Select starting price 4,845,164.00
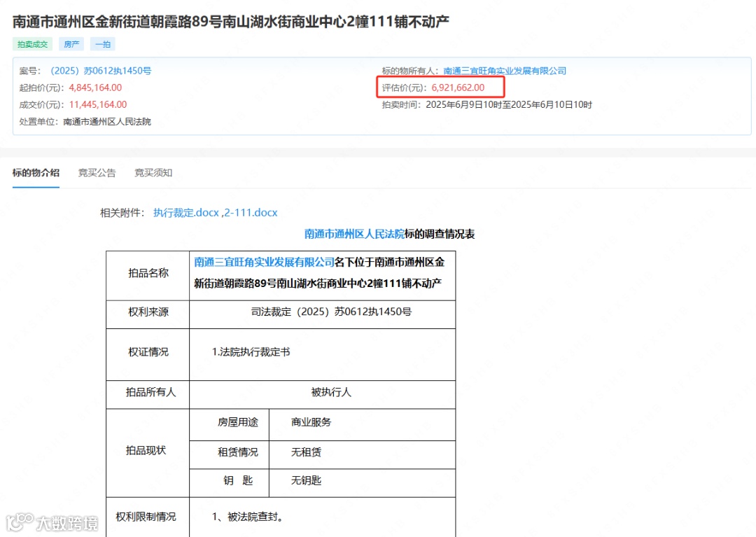 click(x=95, y=88)
